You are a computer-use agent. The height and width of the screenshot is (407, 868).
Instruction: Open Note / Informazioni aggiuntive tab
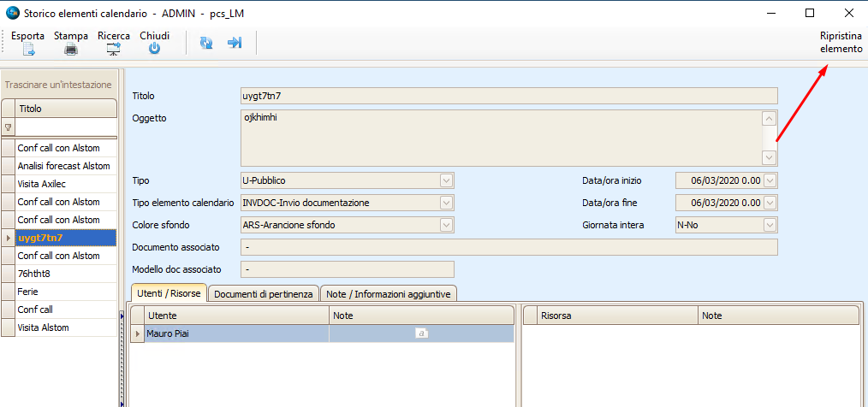tap(389, 293)
